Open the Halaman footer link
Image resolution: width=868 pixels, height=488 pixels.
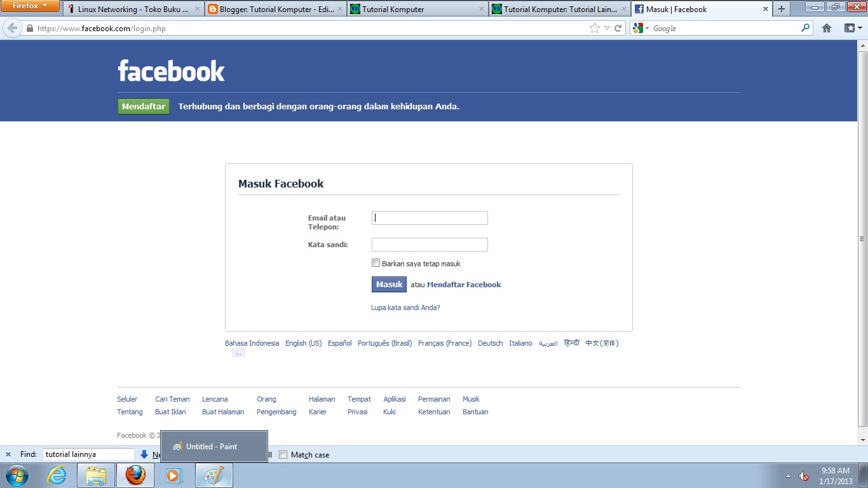click(322, 399)
